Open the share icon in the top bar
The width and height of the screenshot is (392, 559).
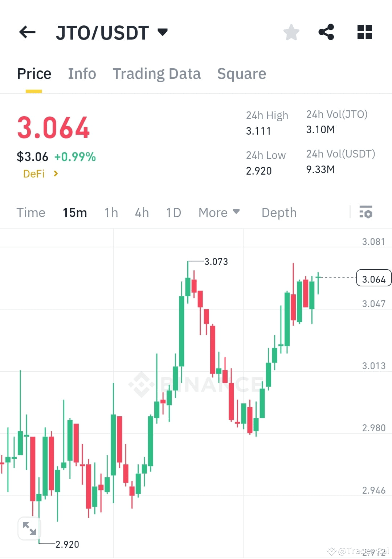point(326,32)
